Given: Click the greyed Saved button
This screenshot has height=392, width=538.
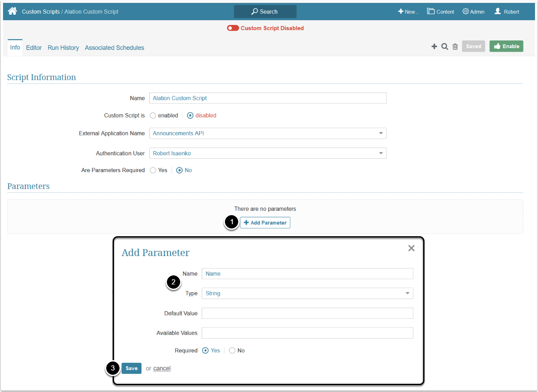Looking at the screenshot, I should 473,46.
